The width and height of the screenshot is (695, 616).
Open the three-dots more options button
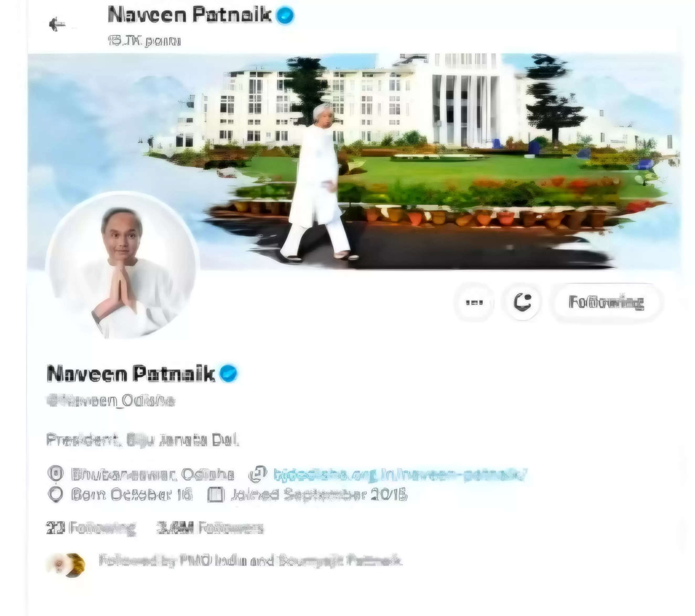(474, 302)
